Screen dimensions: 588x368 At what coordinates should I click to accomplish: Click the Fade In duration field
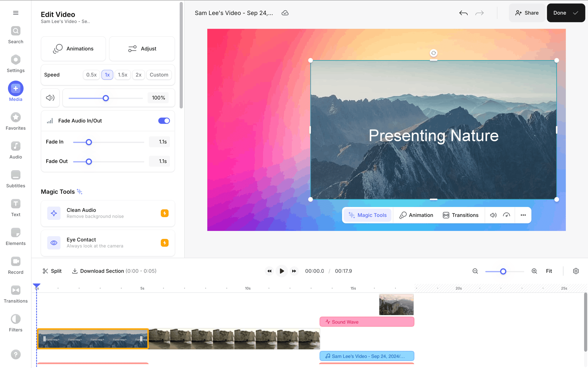coord(160,142)
